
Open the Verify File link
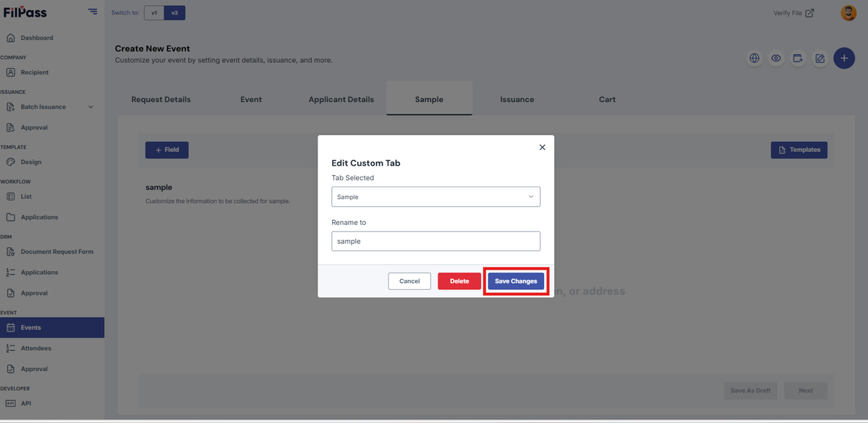tap(793, 13)
